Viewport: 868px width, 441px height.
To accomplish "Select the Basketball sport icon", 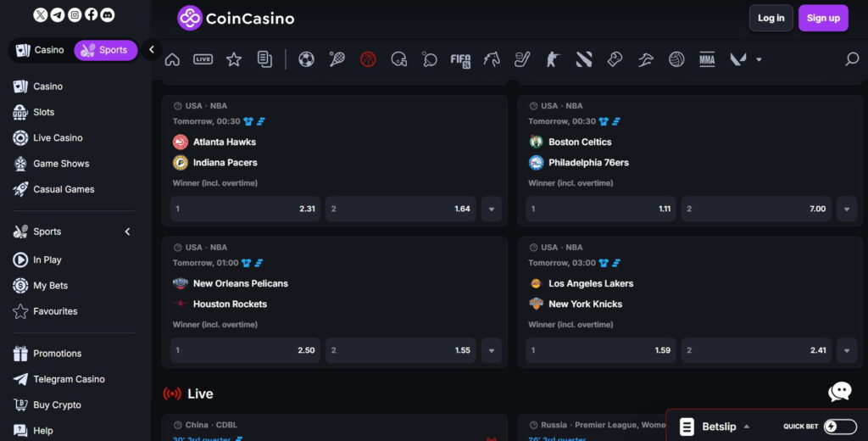I will 368,59.
